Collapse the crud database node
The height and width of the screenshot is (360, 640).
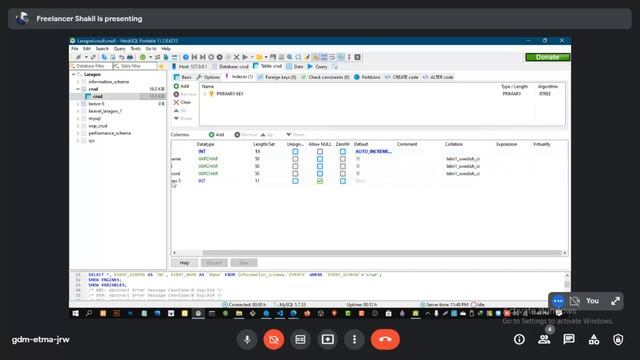point(78,89)
